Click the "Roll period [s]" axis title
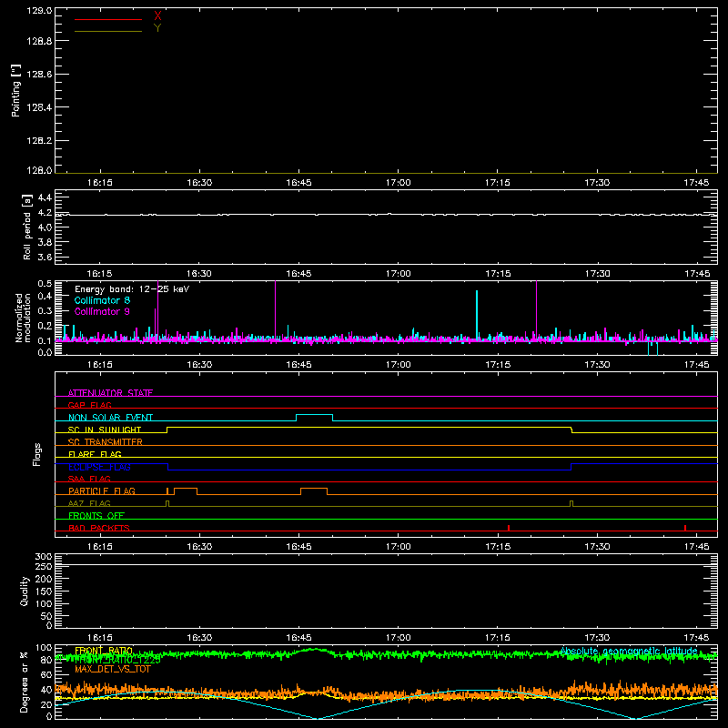Screen dimensions: 728x728 click(27, 227)
